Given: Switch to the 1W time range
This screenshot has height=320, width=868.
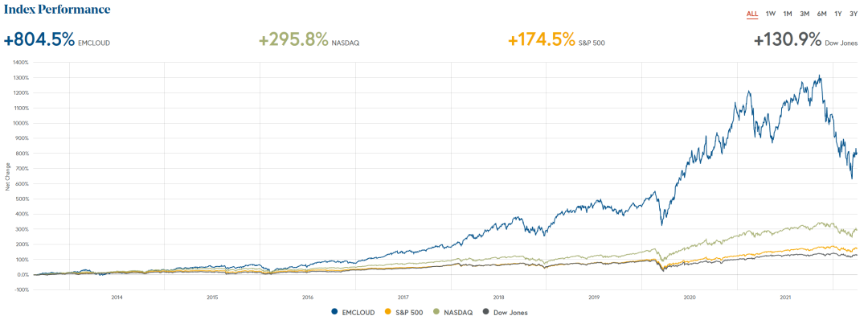Looking at the screenshot, I should (x=771, y=14).
